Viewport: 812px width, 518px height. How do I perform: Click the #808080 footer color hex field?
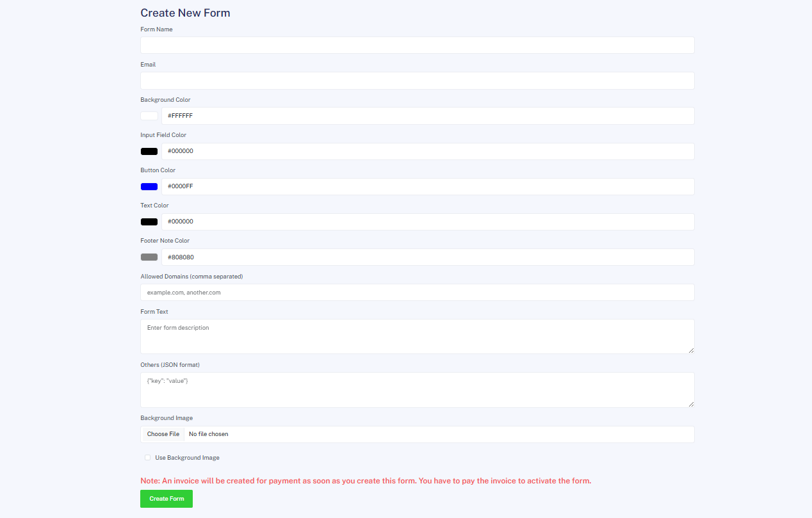click(427, 257)
